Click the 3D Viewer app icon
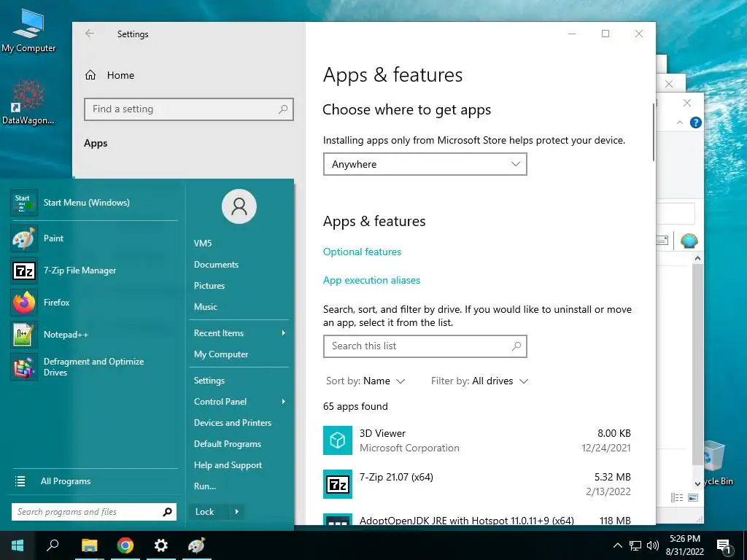Image resolution: width=747 pixels, height=560 pixels. [338, 440]
